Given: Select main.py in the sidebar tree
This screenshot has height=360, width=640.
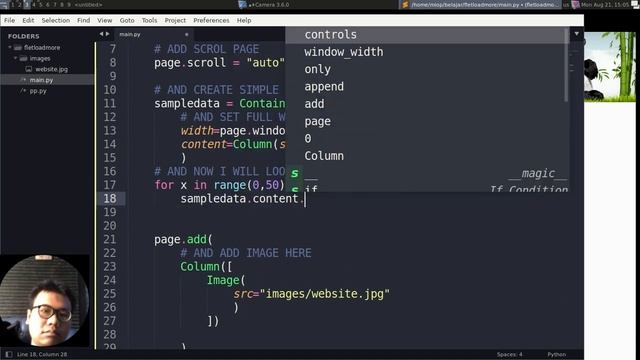Looking at the screenshot, I should tap(41, 80).
